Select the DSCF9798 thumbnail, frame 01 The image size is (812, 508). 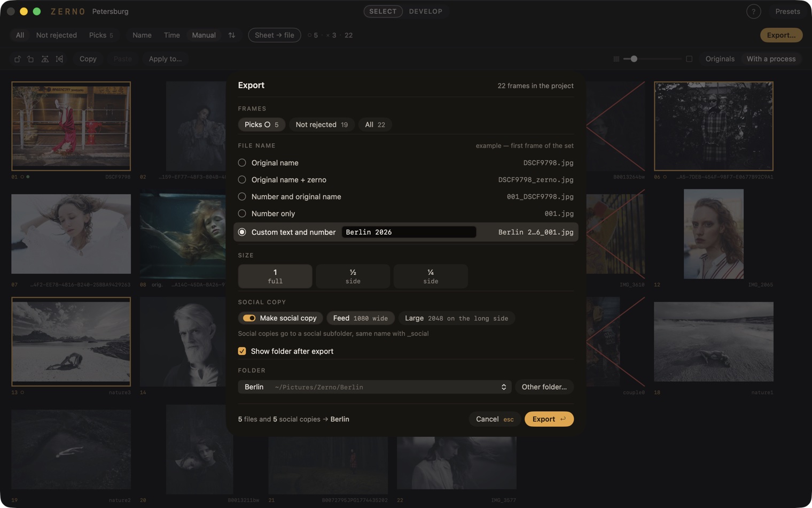tap(71, 126)
